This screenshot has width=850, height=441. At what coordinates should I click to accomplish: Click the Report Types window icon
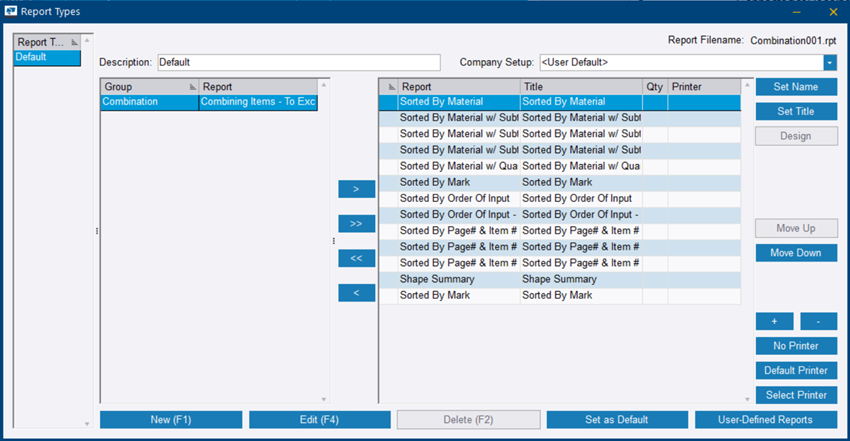[x=11, y=12]
